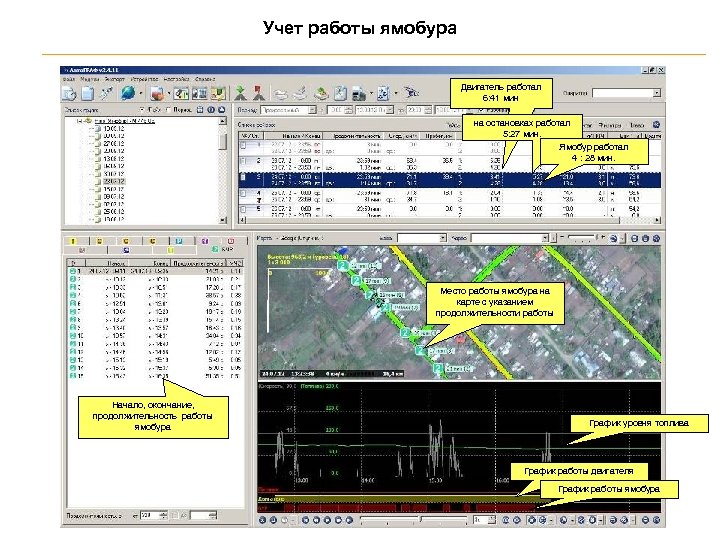Image resolution: width=720 pixels, height=540 pixels.
Task: Toggle the checkbox beside the duration 'от' field
Action: (x=175, y=516)
